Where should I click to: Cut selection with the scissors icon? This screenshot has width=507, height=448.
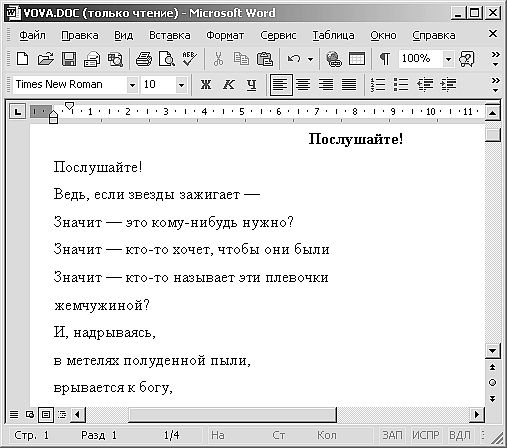click(x=218, y=59)
